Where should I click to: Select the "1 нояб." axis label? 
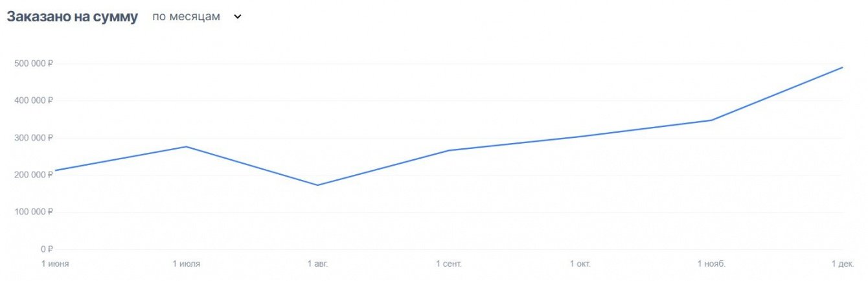point(711,264)
